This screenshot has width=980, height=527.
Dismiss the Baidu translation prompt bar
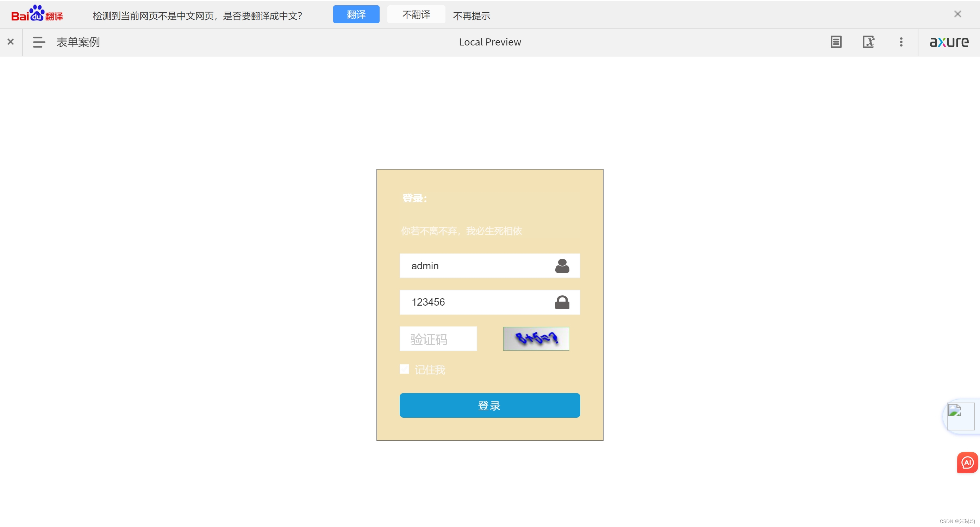tap(957, 14)
